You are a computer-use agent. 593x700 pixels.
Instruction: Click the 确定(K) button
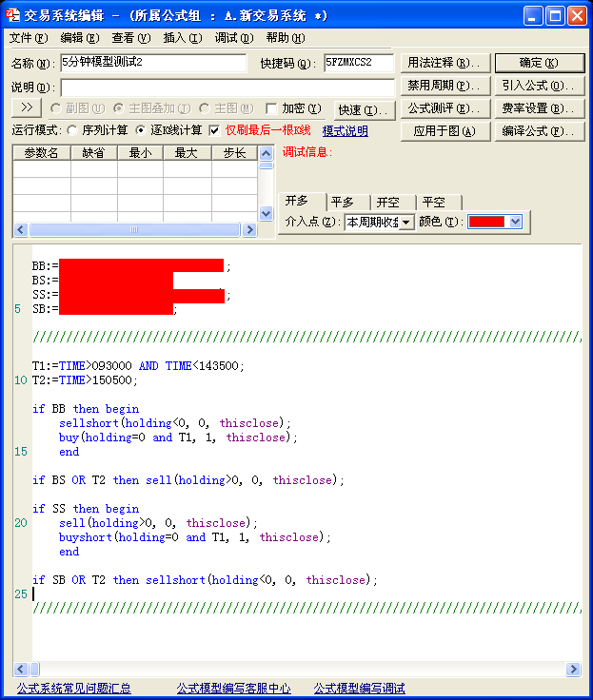click(540, 63)
